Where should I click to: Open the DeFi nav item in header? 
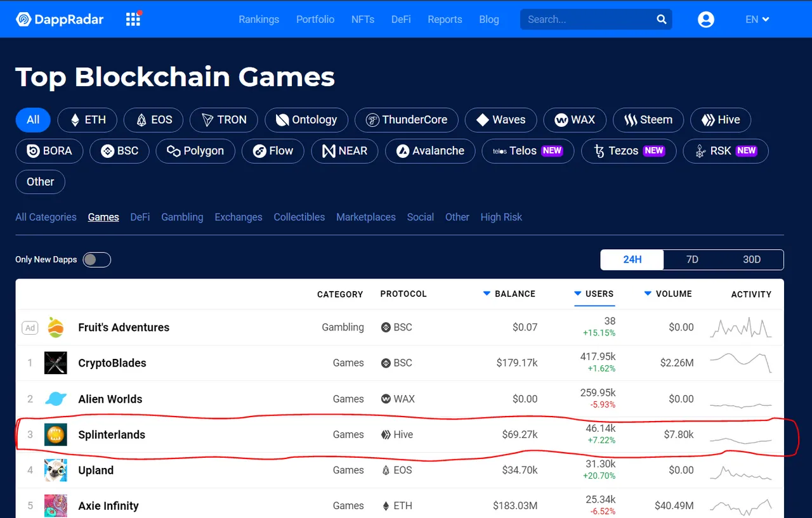pyautogui.click(x=401, y=19)
